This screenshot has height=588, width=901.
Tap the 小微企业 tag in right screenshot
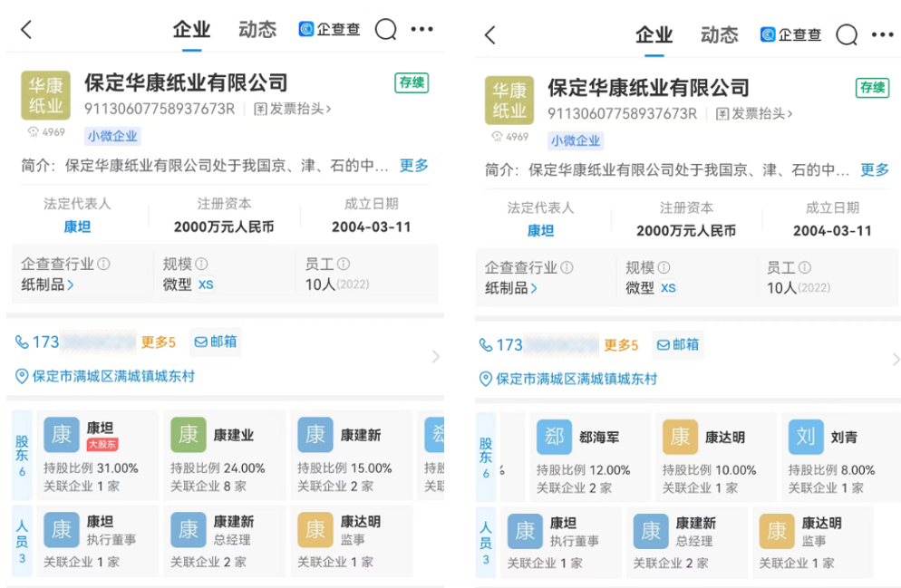[576, 140]
